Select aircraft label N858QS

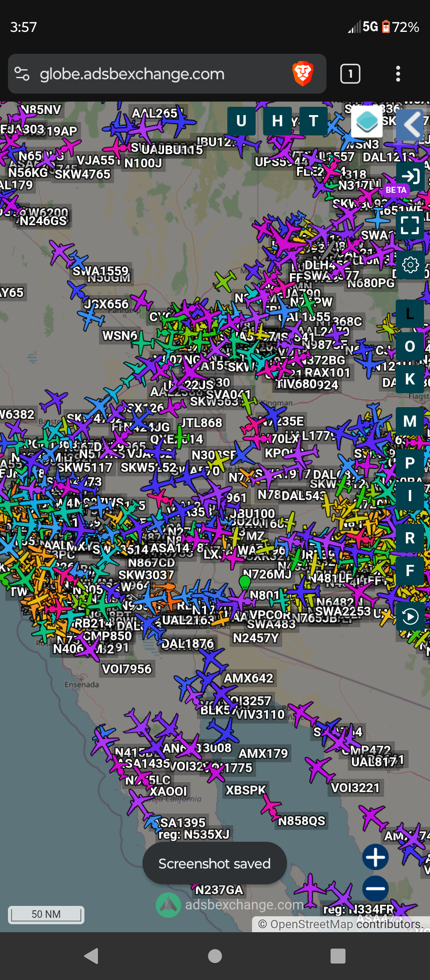point(302,821)
